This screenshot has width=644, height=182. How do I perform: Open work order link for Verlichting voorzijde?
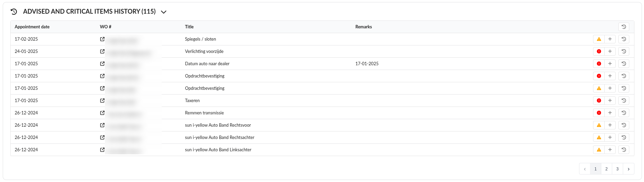point(102,52)
